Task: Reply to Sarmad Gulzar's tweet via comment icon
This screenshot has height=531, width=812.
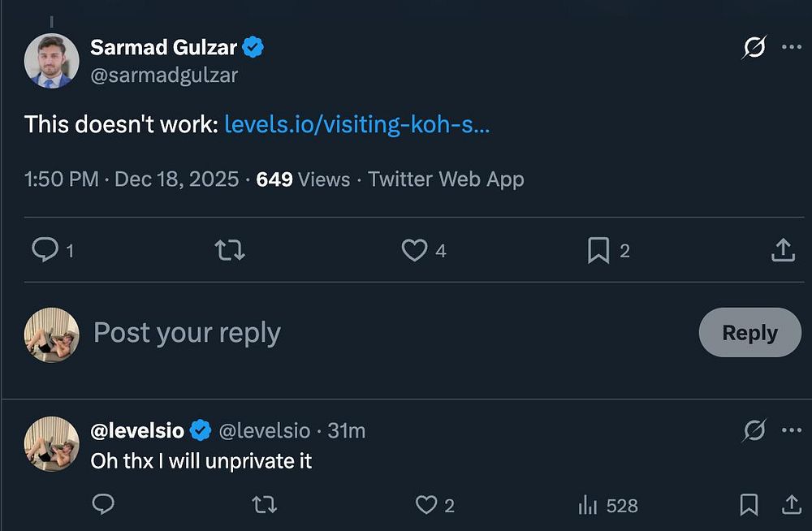Action: click(44, 250)
